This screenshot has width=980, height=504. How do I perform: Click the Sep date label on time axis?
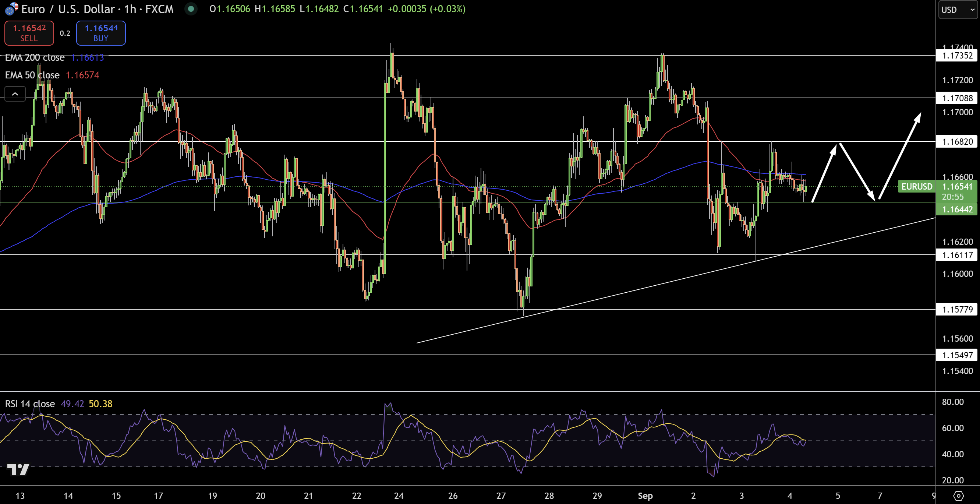645,496
